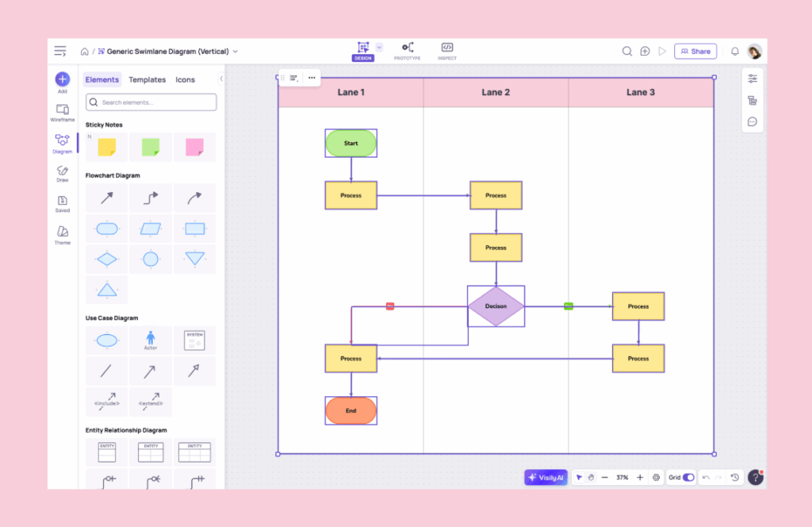Image resolution: width=812 pixels, height=527 pixels.
Task: Select the Icons tab
Action: point(185,80)
